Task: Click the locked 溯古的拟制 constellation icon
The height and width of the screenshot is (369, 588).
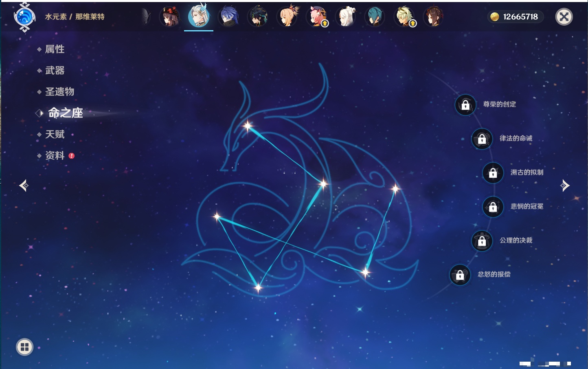Action: click(x=493, y=173)
